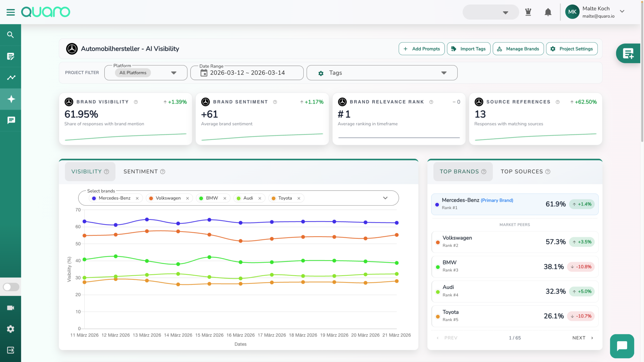Click the hamburger menu icon
Viewport: 644px width, 362px height.
pos(10,12)
